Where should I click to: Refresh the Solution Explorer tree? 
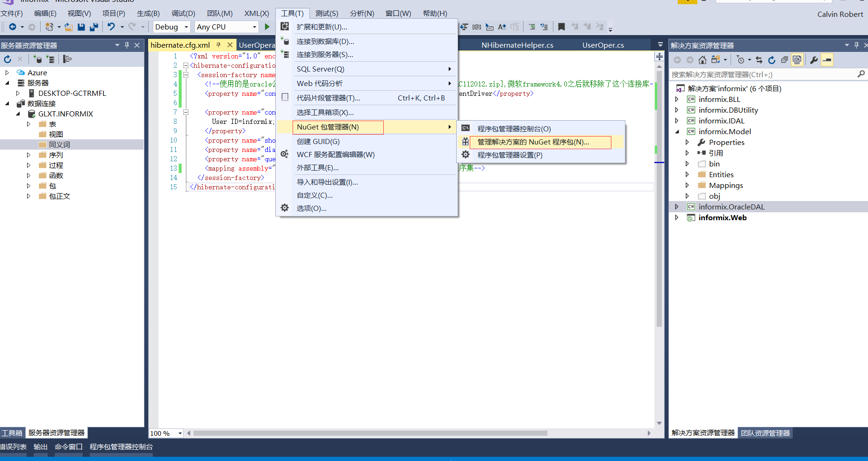(772, 60)
